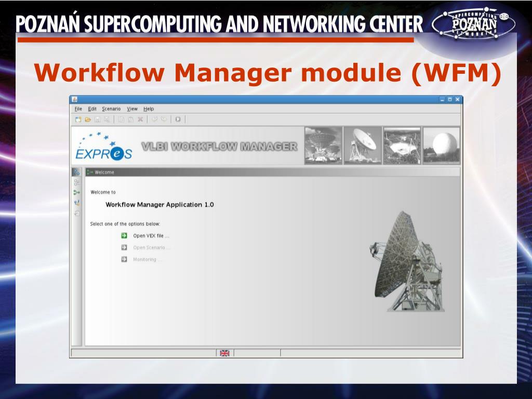Click the UK flag language icon
532x399 pixels.
point(224,353)
